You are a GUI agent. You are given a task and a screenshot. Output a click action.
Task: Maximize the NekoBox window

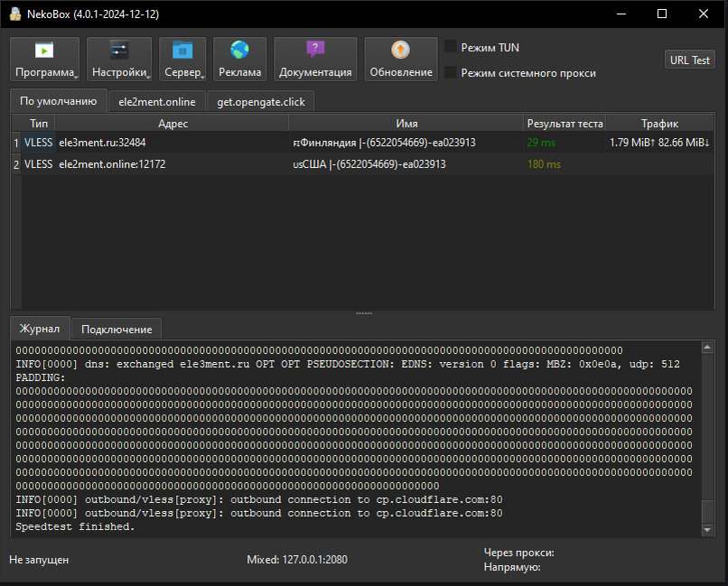tap(662, 14)
